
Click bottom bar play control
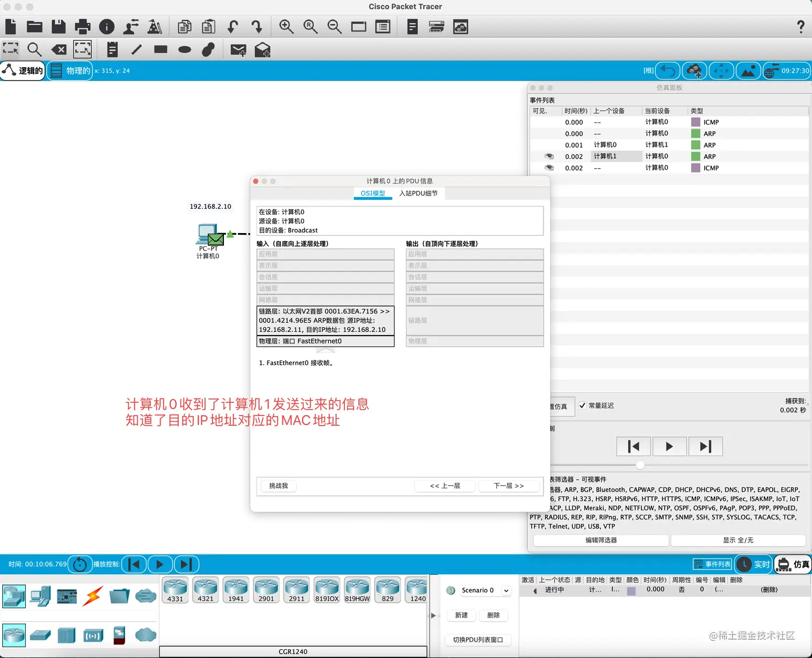(160, 565)
